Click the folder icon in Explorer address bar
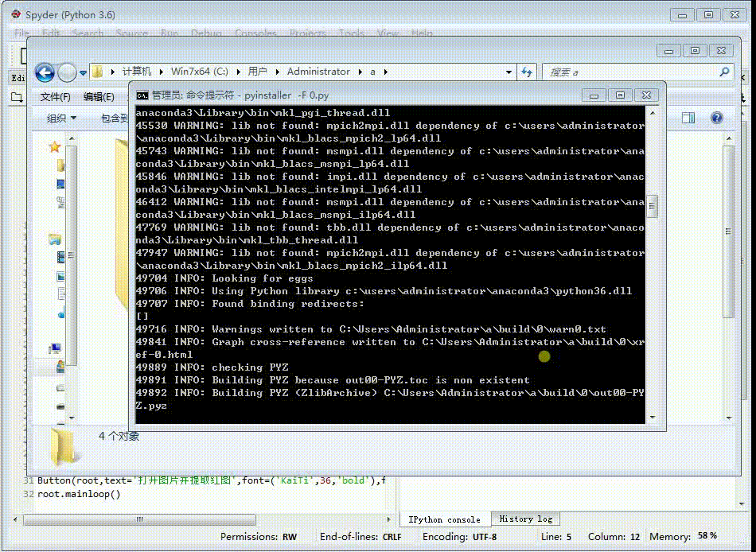Screen dimensions: 756x552 [97, 72]
